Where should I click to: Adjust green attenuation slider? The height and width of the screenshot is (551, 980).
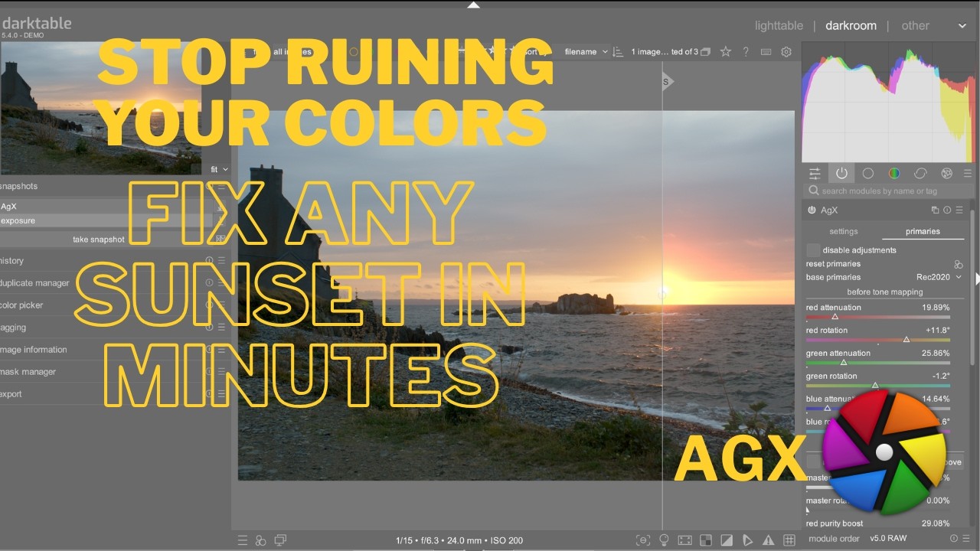click(x=878, y=357)
